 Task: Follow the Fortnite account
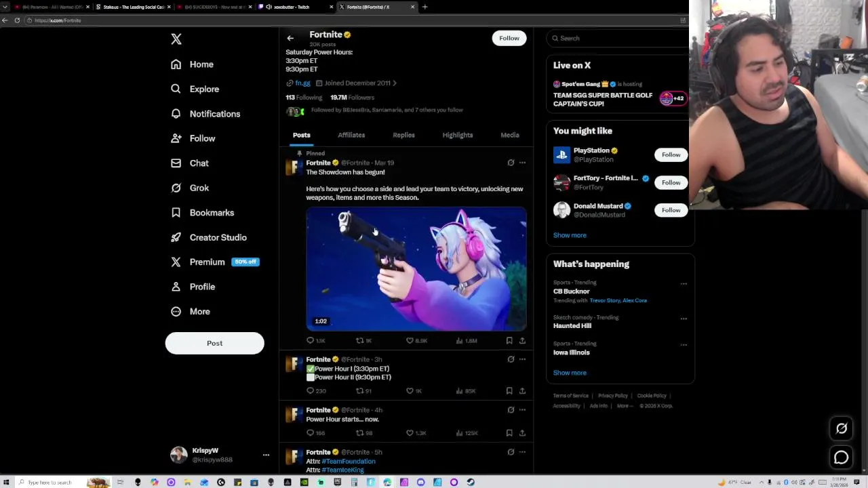pos(509,38)
